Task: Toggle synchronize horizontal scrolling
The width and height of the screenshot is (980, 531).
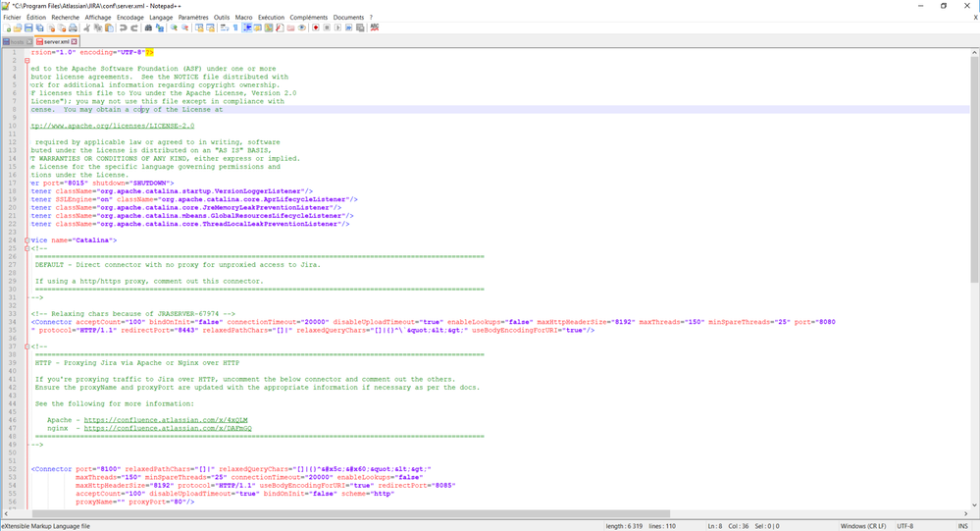Action: (x=211, y=27)
